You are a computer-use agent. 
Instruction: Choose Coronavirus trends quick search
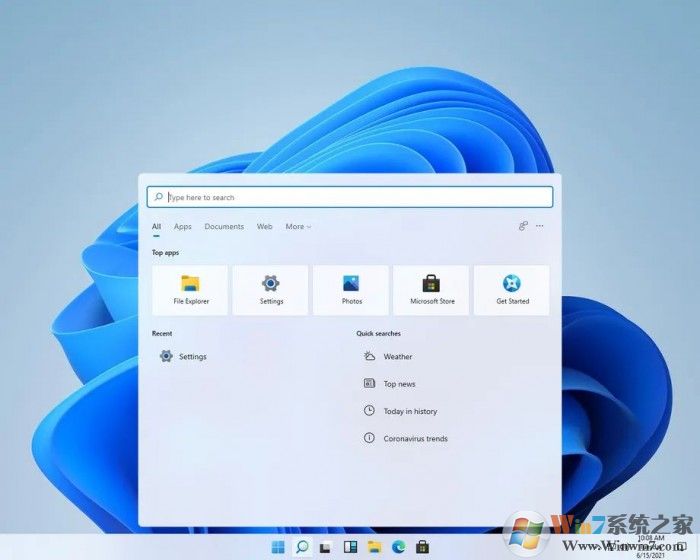pyautogui.click(x=414, y=439)
